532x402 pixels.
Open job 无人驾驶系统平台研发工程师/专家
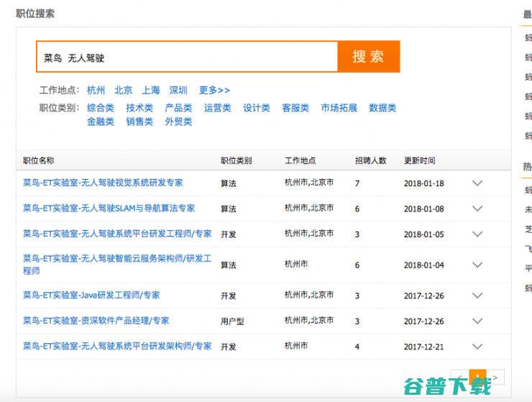point(117,234)
